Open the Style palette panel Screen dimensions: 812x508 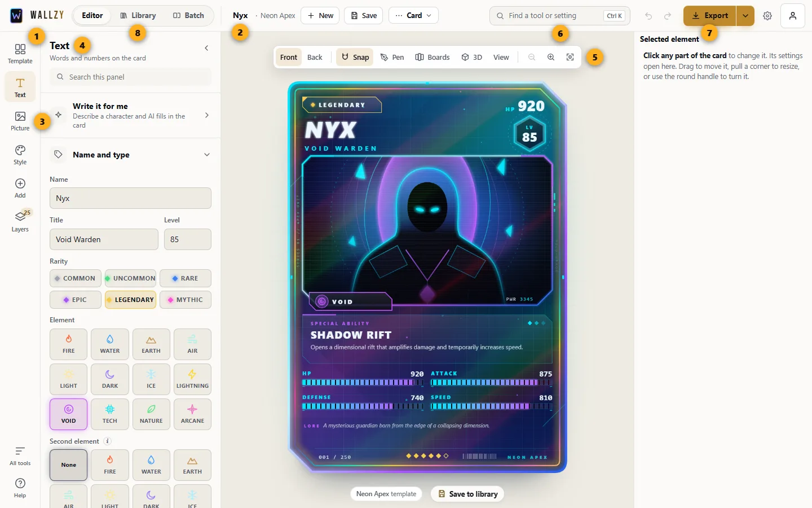point(20,155)
